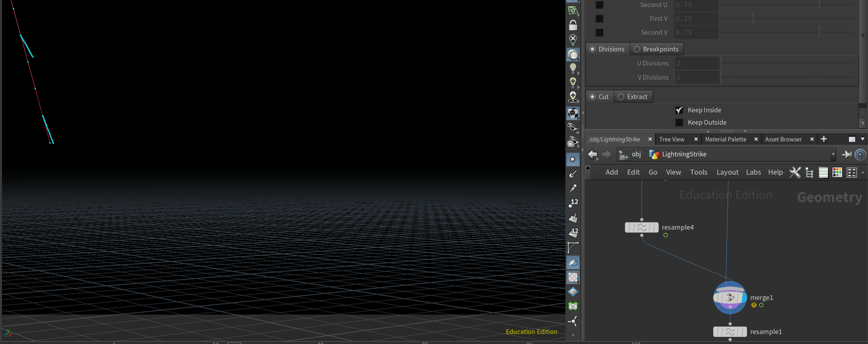Image resolution: width=868 pixels, height=344 pixels.
Task: Toggle the checkered cube materials icon
Action: click(573, 113)
